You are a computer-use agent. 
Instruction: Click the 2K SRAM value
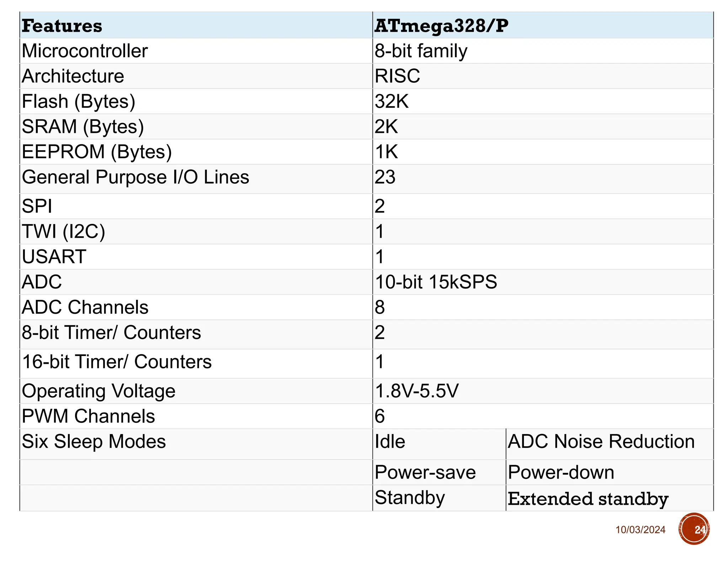(x=386, y=126)
